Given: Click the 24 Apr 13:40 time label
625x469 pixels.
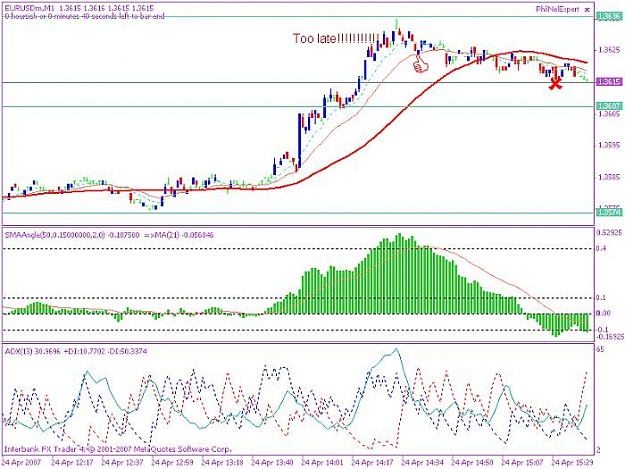Looking at the screenshot, I should pyautogui.click(x=272, y=463).
